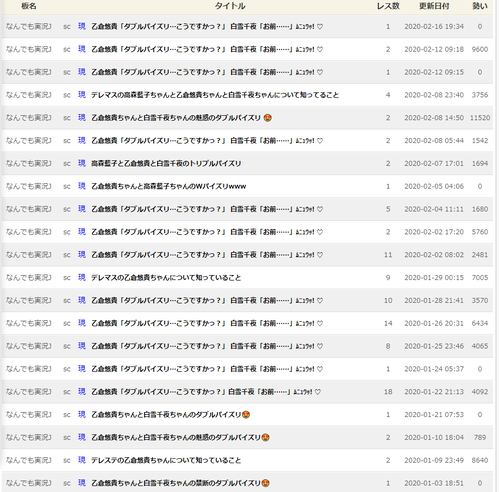Click momentum value 6434
The height and width of the screenshot is (492, 499).
click(480, 323)
